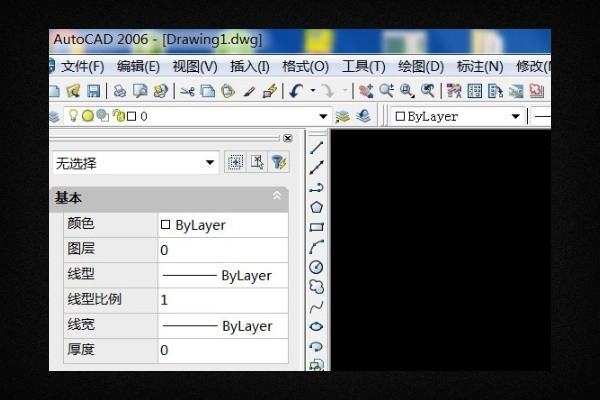Click layer 0 color square in layer control
This screenshot has height=400, width=600.
[131, 116]
